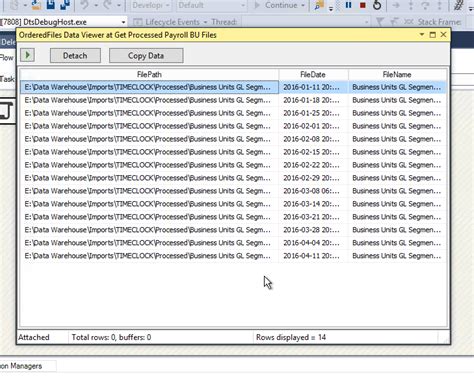
Task: Select FileName cell in the 2016-01-18 row
Action: click(x=397, y=100)
